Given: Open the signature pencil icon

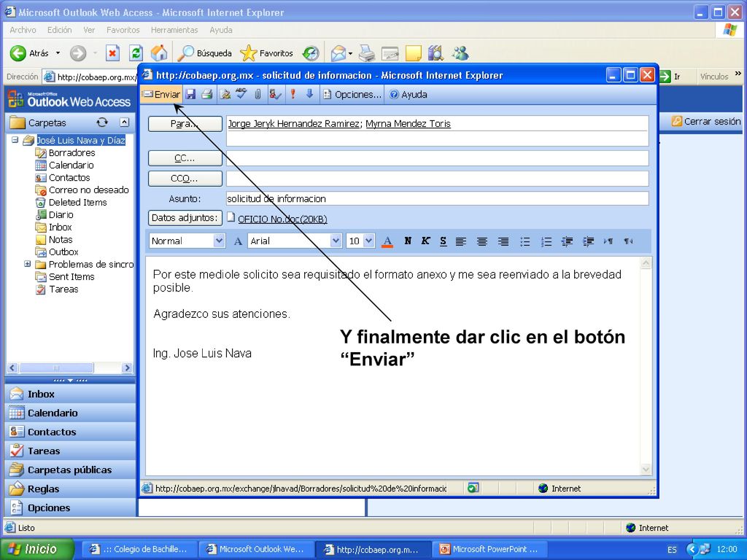Looking at the screenshot, I should [x=225, y=94].
